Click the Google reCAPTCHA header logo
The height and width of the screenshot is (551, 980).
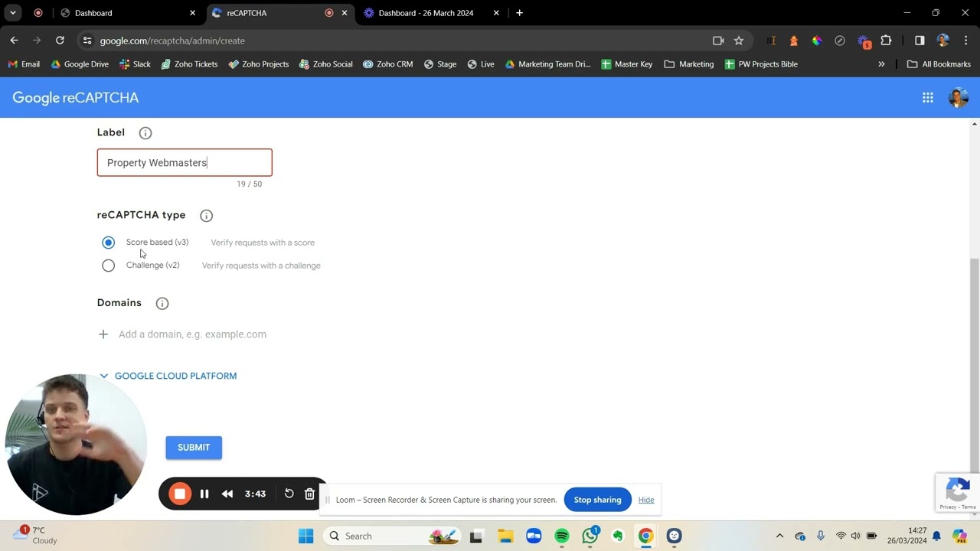tap(76, 98)
